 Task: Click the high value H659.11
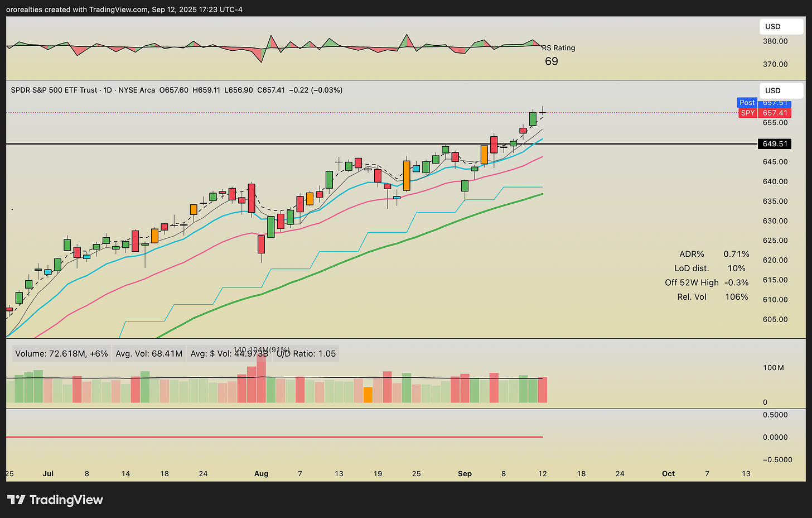pos(206,90)
